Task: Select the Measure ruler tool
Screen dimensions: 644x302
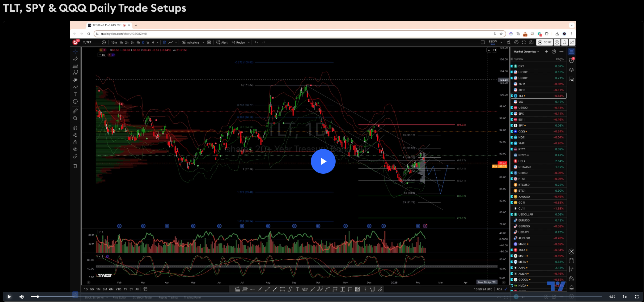Action: pyautogui.click(x=75, y=111)
